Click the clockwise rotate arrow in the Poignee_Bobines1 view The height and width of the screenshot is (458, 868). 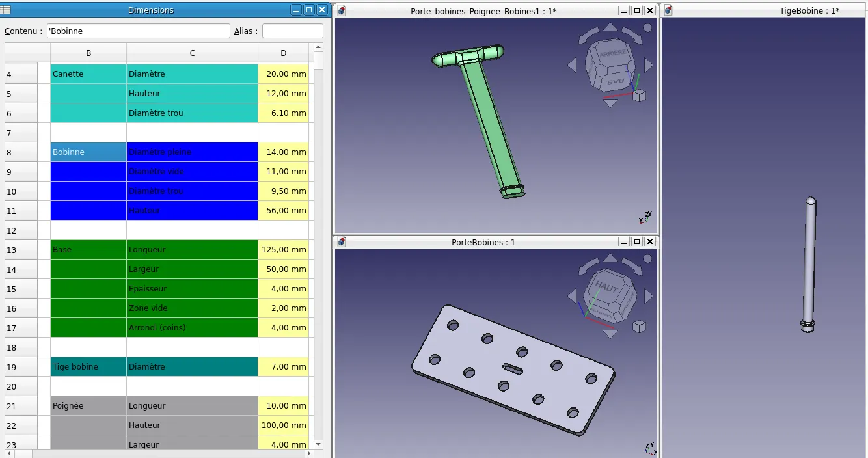point(632,36)
